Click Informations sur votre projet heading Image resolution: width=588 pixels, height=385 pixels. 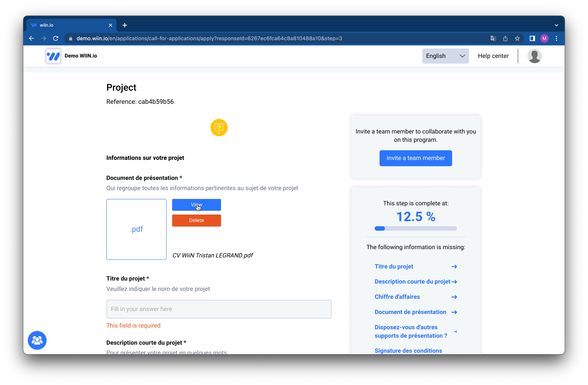[x=145, y=158]
